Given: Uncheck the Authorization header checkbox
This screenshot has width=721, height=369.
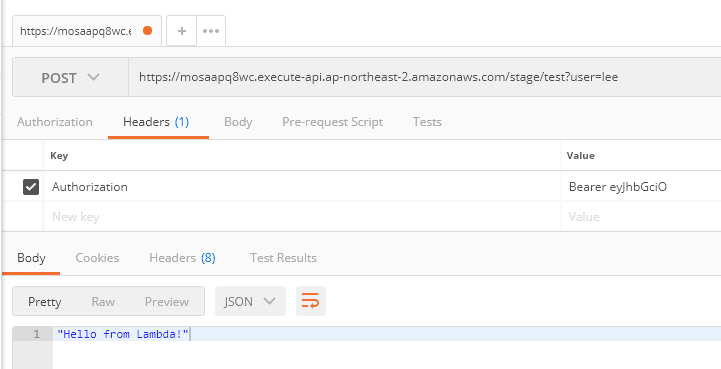Looking at the screenshot, I should coord(31,187).
